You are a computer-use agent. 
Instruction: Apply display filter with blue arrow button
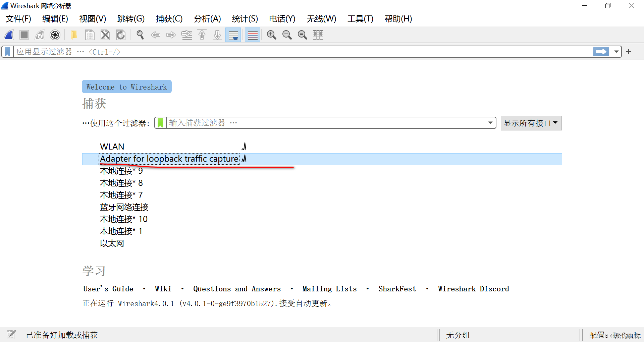(601, 52)
